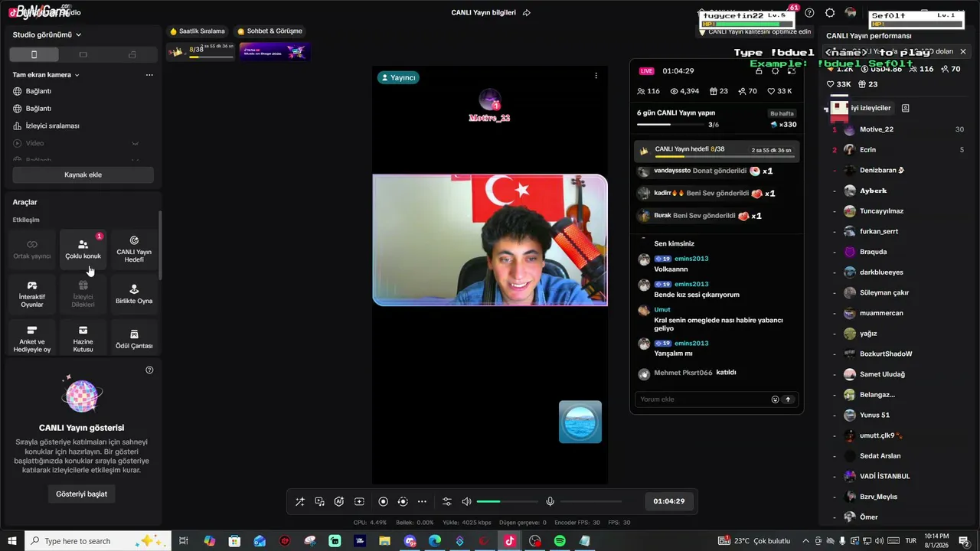Click the 01:04:29 live timer button
This screenshot has height=551, width=980.
click(669, 501)
